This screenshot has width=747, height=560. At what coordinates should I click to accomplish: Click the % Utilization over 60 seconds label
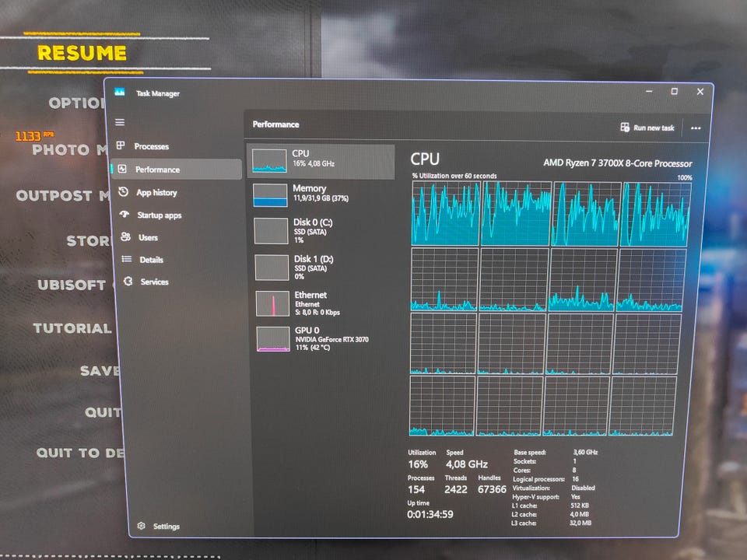pos(454,176)
